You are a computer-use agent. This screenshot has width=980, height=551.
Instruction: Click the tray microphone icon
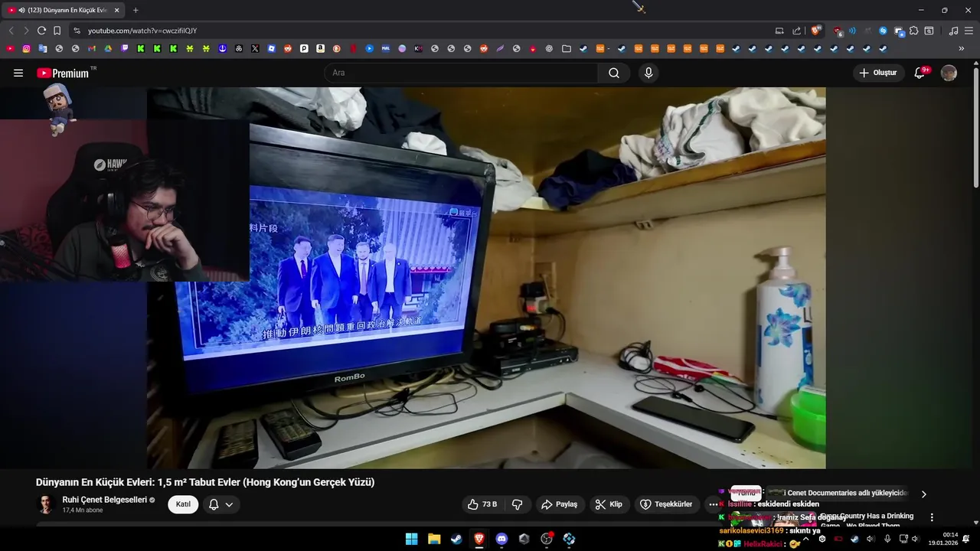887,539
